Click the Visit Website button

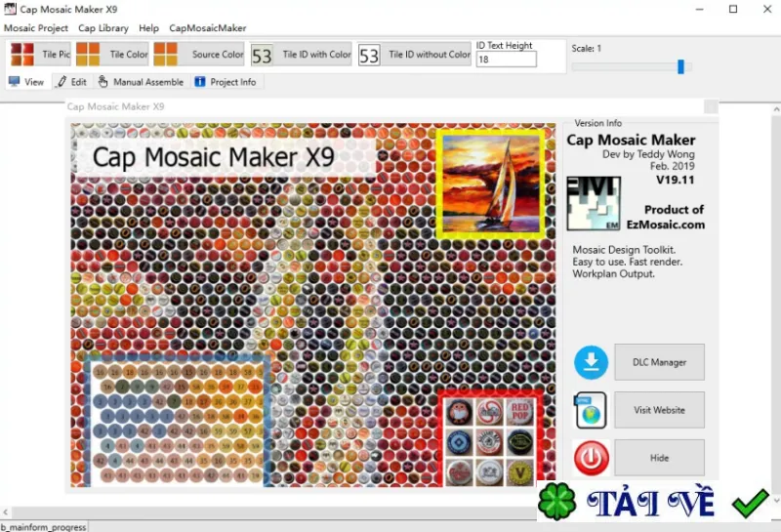point(660,410)
